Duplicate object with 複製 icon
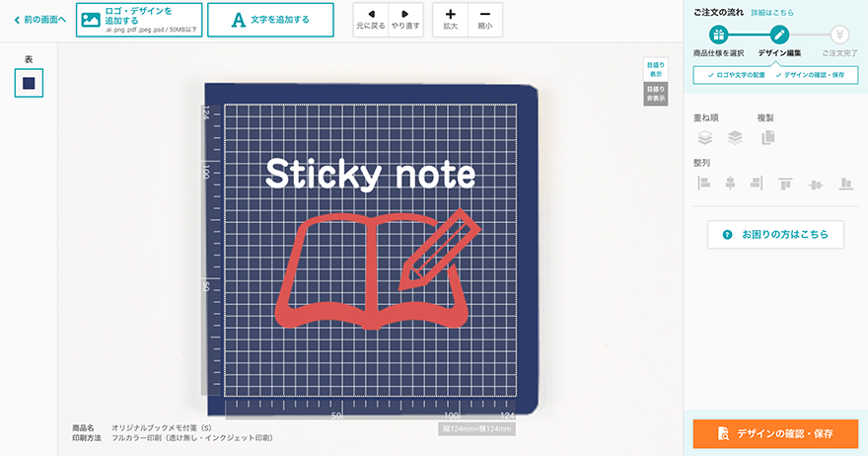The image size is (868, 456). [x=767, y=137]
